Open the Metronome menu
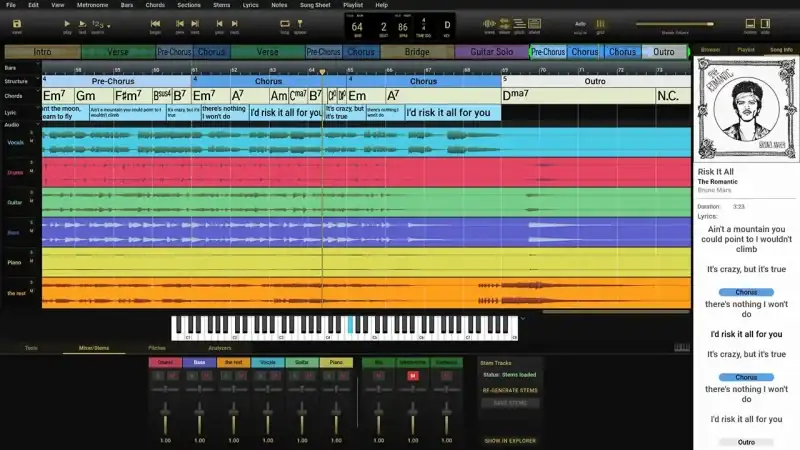This screenshot has height=450, width=800. click(x=92, y=5)
